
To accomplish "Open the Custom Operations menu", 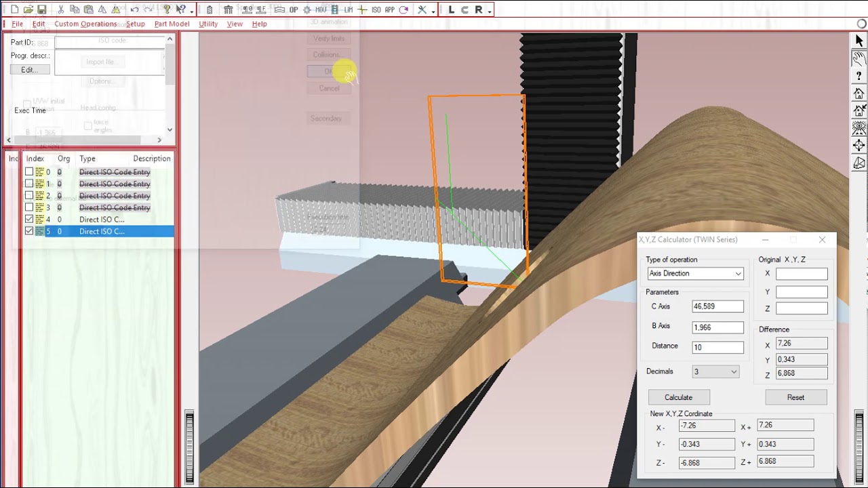I will tap(85, 24).
